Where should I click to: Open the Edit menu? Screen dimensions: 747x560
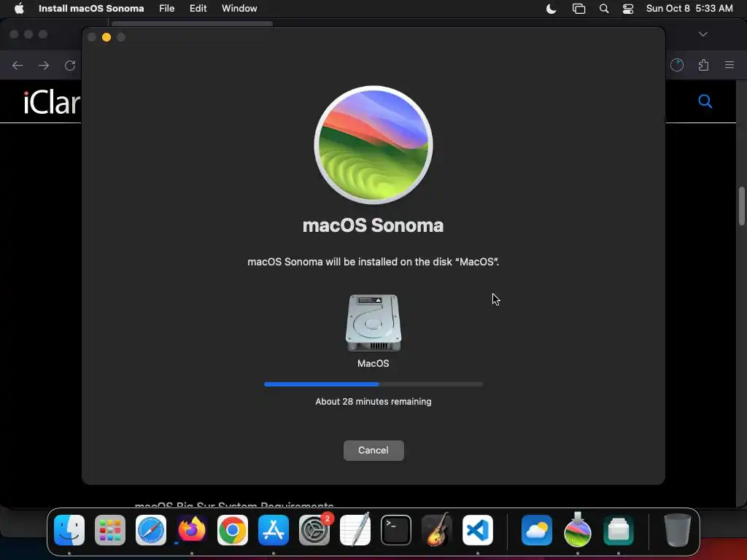(x=198, y=8)
